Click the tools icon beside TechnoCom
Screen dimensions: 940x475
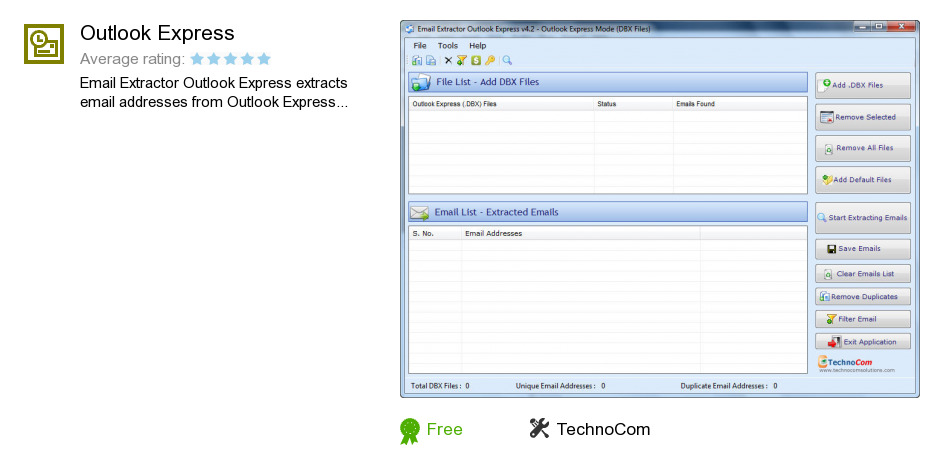[539, 428]
